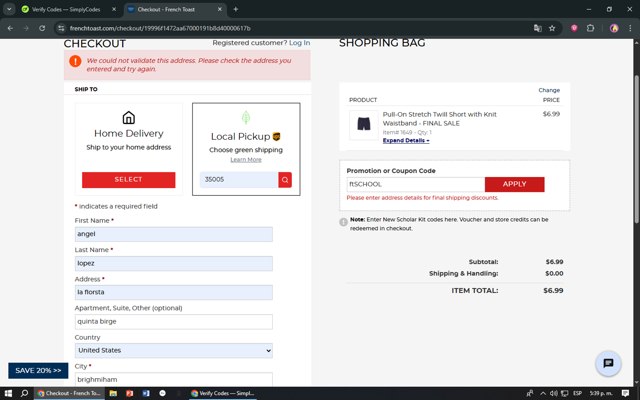
Task: Click the zip code field showing 35005
Action: [x=239, y=180]
